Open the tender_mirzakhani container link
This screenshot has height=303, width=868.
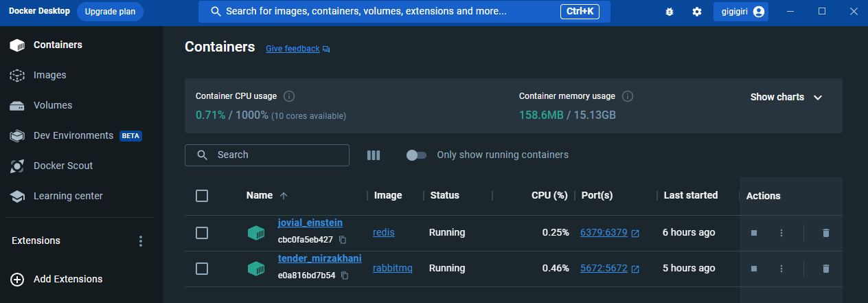pos(319,258)
